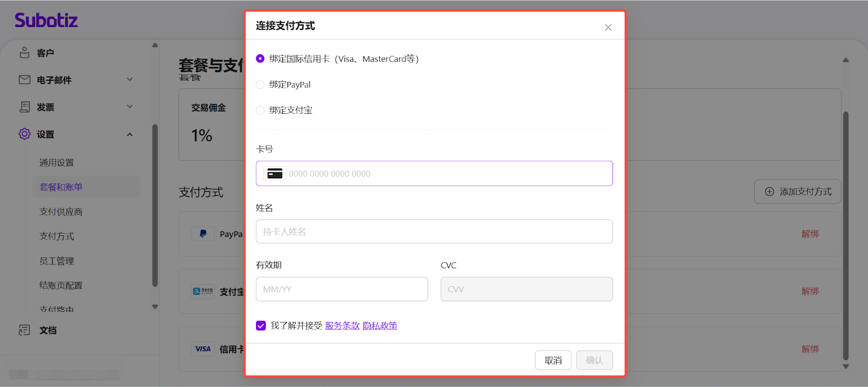Expand the 电子邮件 menu chevron
Screen dimensions: 868x387
(130, 80)
